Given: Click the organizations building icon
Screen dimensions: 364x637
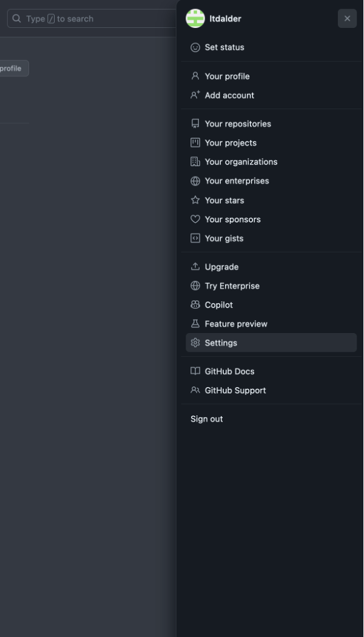Looking at the screenshot, I should [194, 161].
